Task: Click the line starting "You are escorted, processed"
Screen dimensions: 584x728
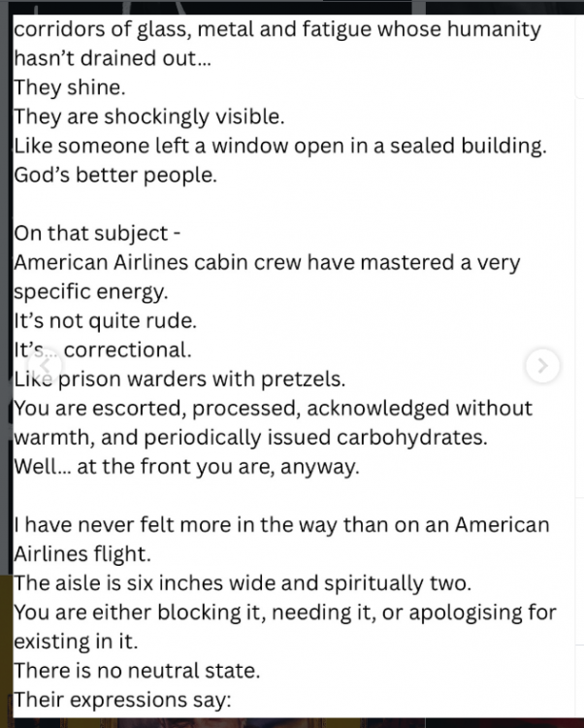Action: (x=274, y=408)
